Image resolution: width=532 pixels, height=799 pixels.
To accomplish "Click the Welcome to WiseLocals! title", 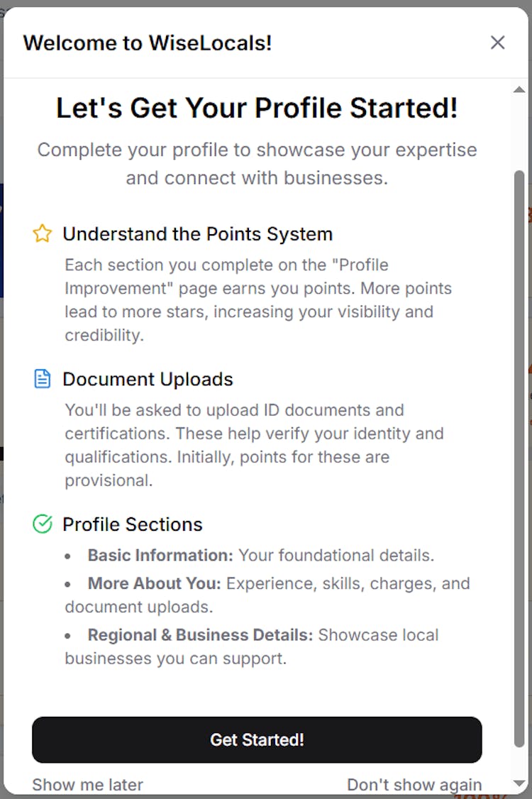I will 148,43.
